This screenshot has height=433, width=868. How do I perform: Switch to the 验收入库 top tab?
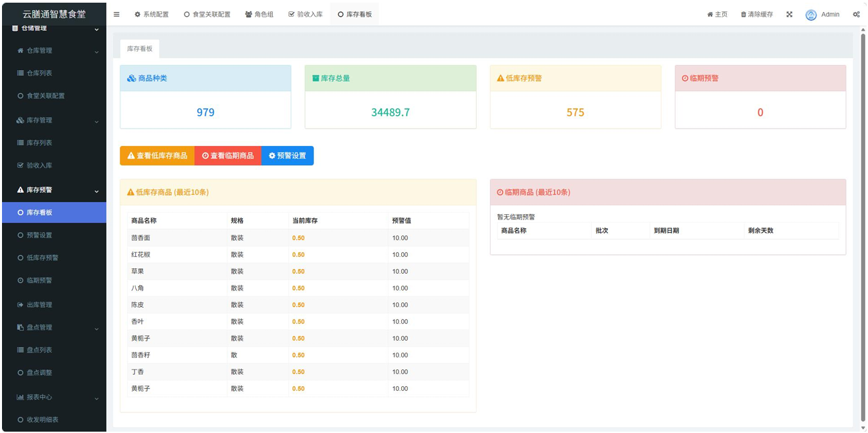point(306,14)
